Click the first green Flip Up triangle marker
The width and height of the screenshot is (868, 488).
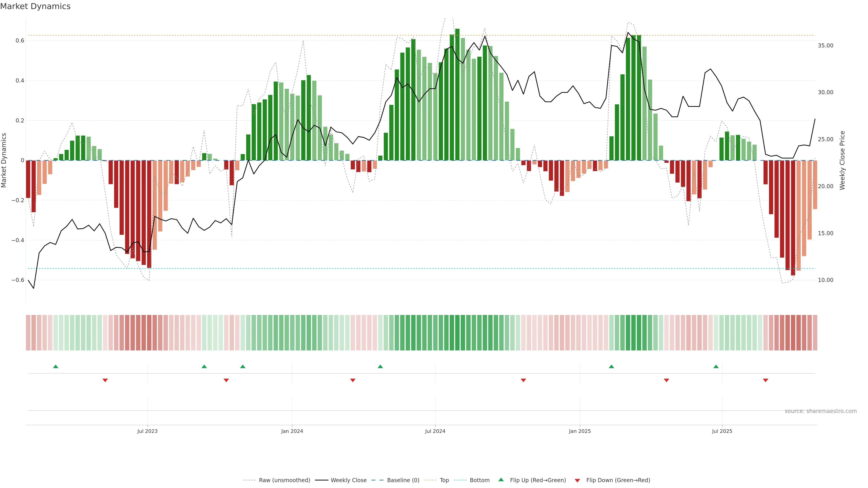(x=56, y=366)
